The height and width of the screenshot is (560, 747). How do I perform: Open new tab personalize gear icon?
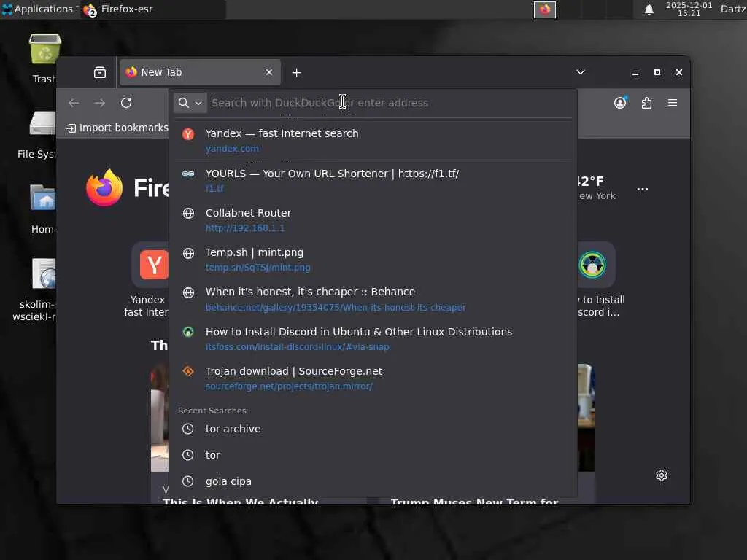661,475
